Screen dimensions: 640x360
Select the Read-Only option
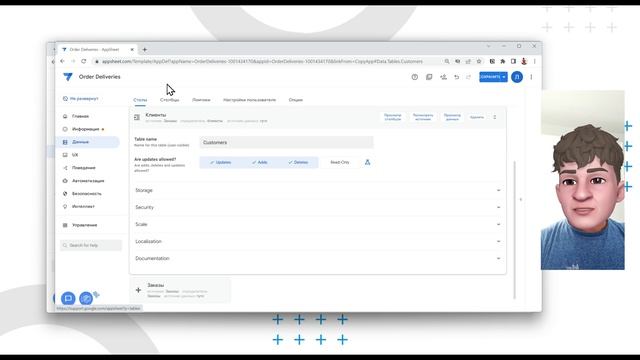point(340,162)
